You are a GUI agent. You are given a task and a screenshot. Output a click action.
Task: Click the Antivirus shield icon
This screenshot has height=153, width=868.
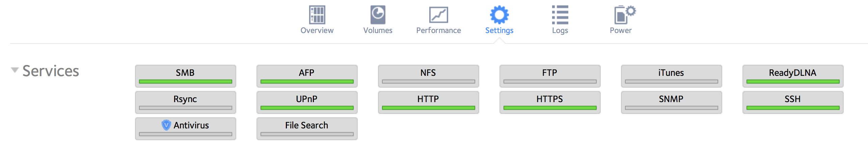tap(166, 125)
